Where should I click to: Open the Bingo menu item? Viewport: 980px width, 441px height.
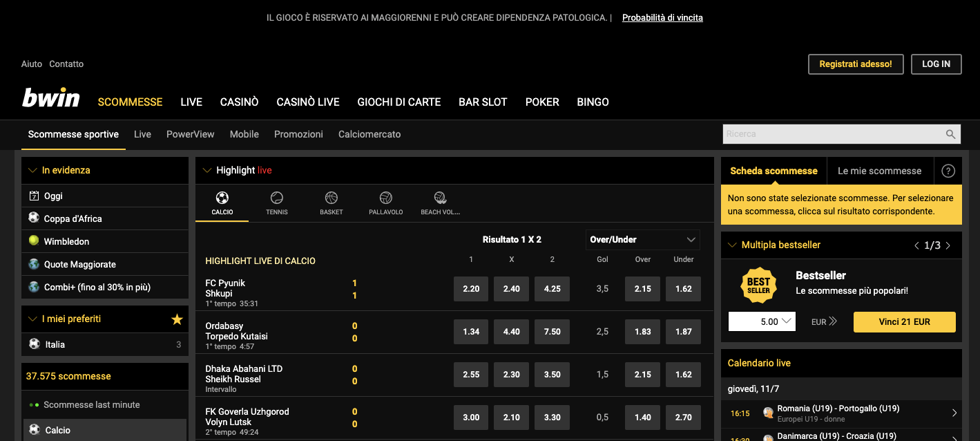coord(593,102)
